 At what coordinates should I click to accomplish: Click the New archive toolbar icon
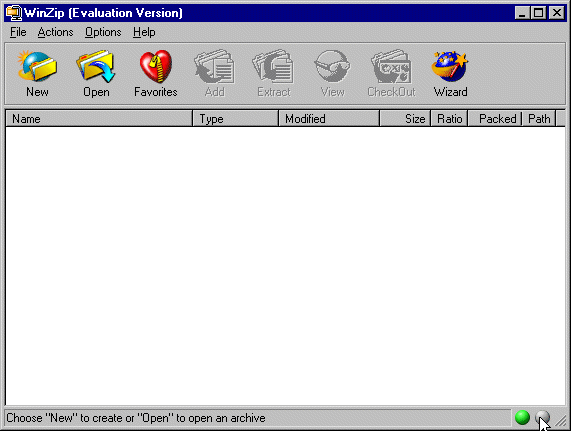37,67
